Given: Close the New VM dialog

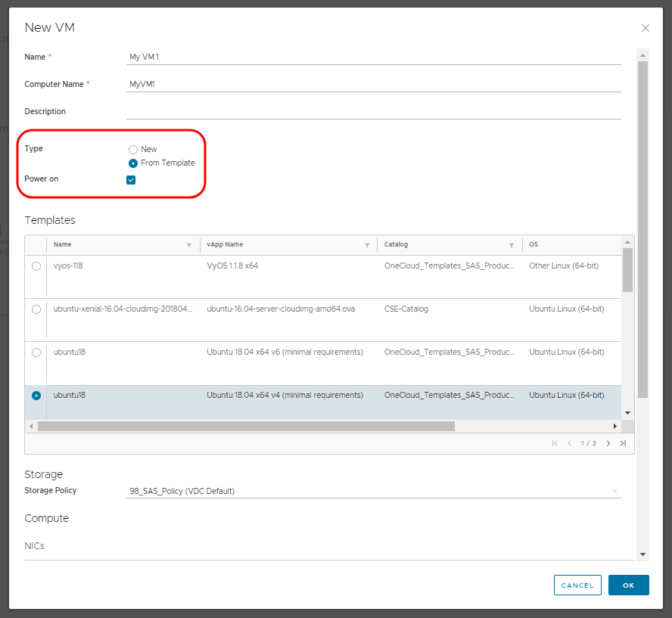Looking at the screenshot, I should [645, 28].
